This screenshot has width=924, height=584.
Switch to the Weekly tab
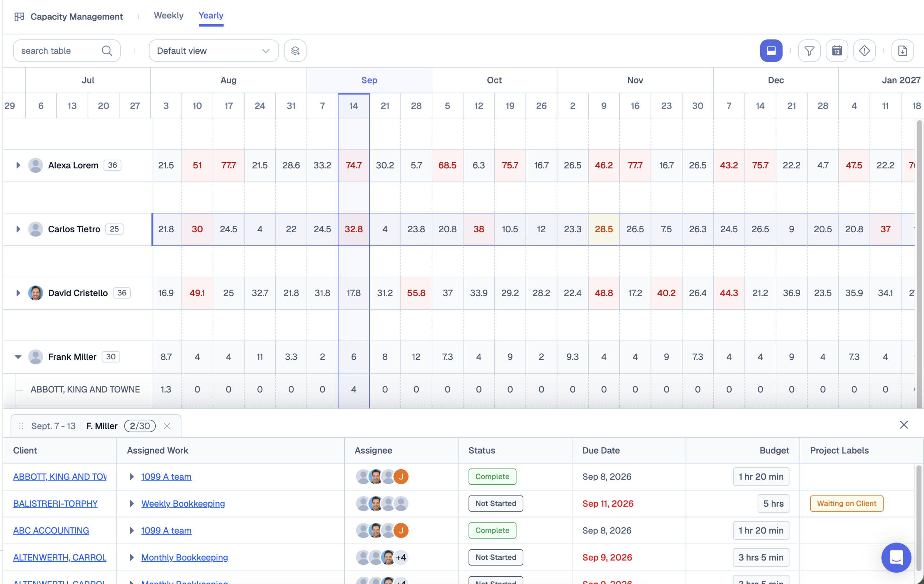(x=169, y=16)
